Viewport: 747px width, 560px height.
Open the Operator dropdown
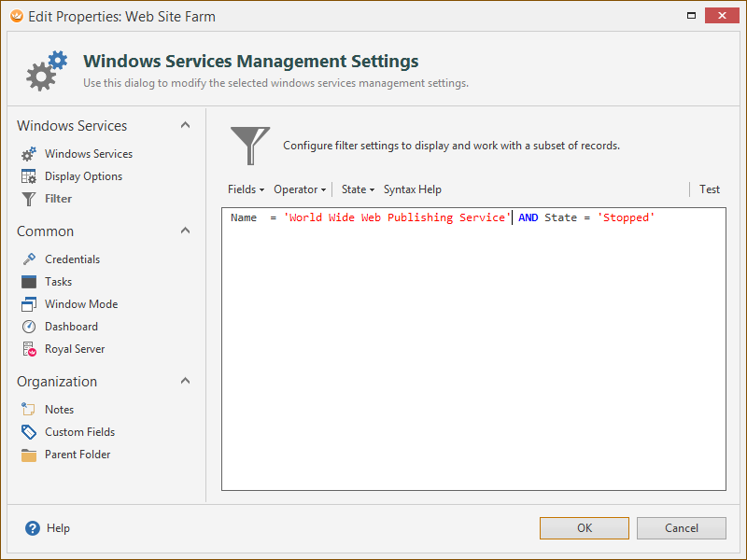coord(300,189)
